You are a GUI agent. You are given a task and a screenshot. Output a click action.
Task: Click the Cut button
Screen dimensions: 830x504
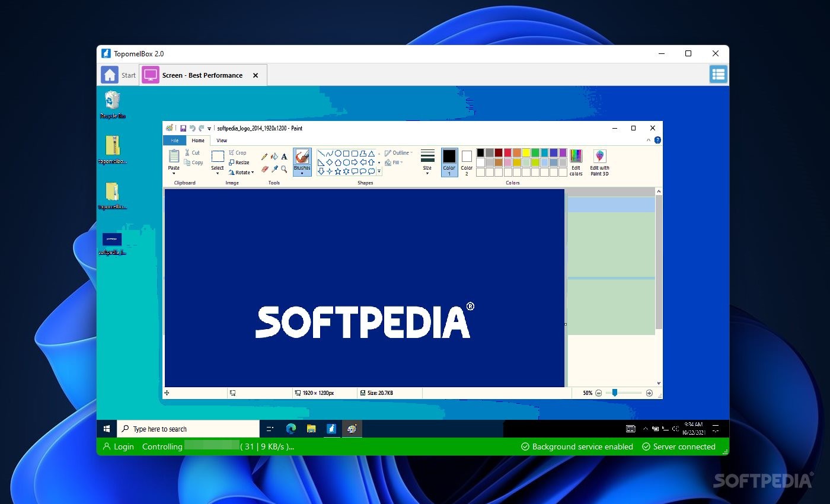(192, 152)
